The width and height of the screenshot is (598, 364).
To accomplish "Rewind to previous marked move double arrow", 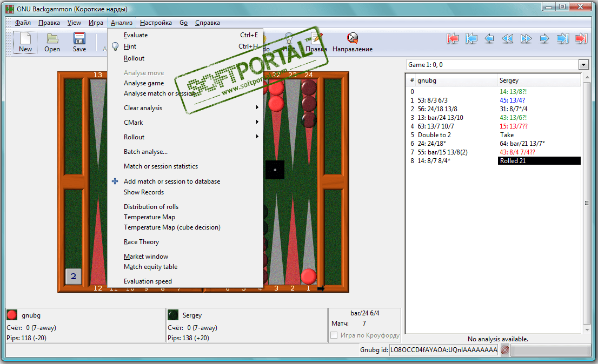I will point(508,38).
